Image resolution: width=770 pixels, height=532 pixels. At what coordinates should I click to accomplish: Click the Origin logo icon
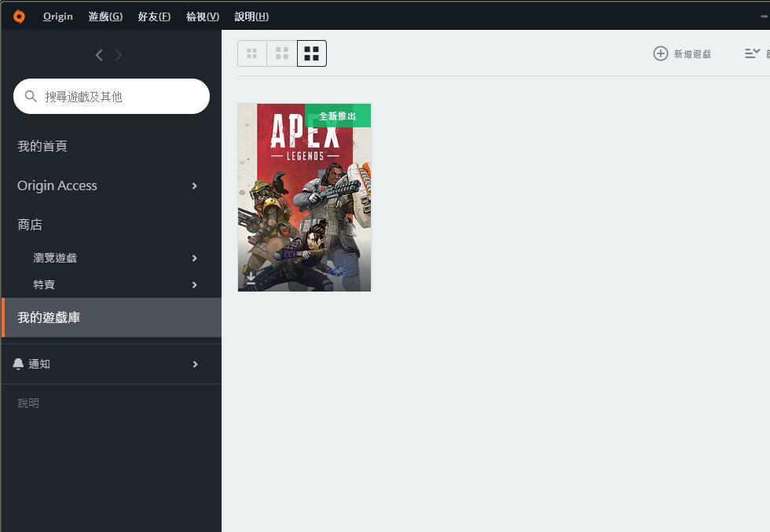click(19, 17)
